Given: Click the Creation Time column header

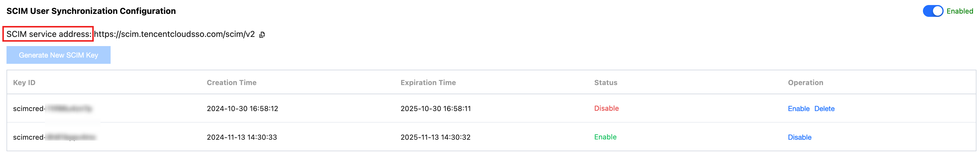Looking at the screenshot, I should 231,82.
